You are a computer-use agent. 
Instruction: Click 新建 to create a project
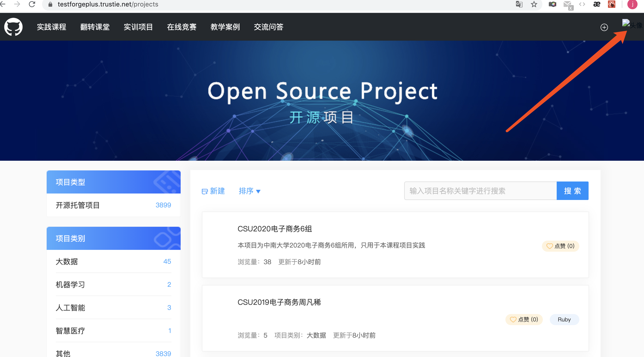(x=213, y=191)
